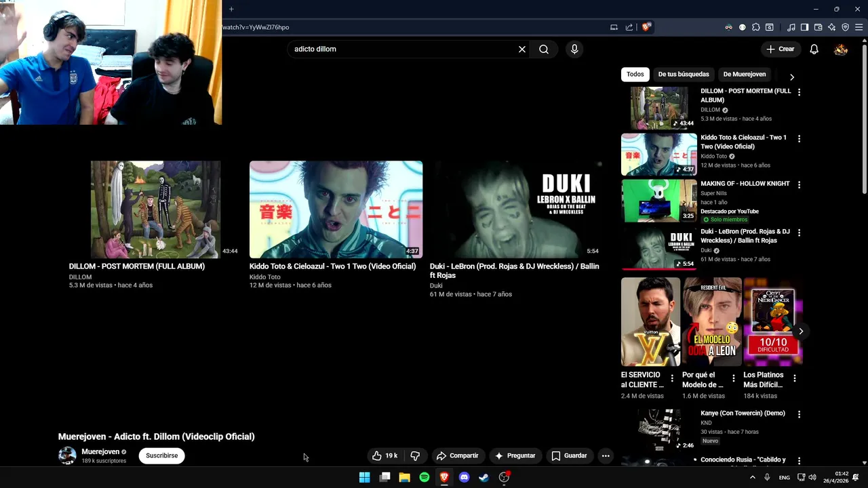Open the Brave Wallet icon
The height and width of the screenshot is (488, 868).
(818, 27)
